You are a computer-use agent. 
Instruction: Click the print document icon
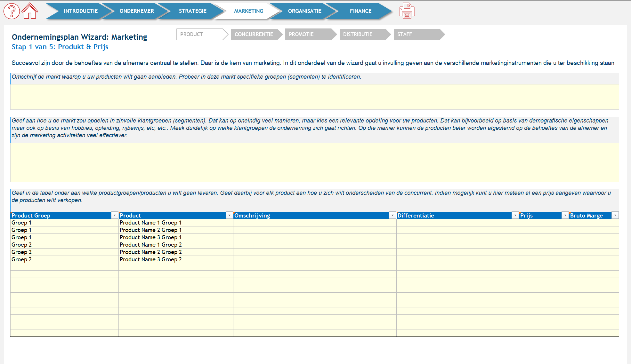407,11
